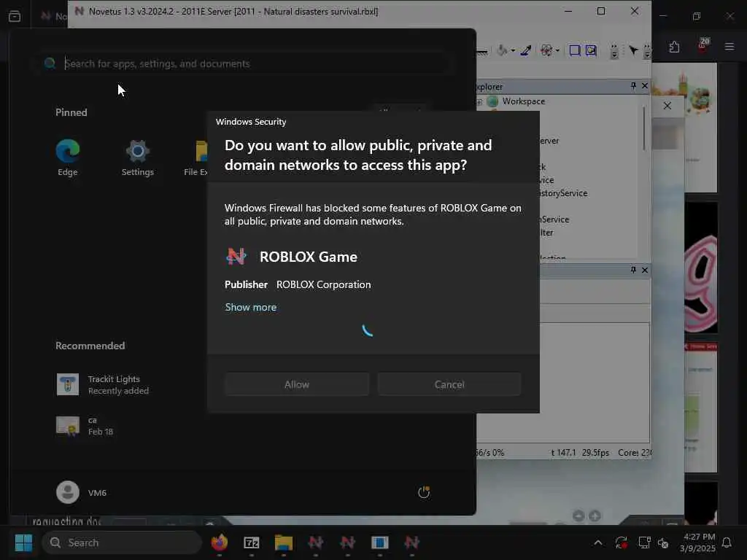Viewport: 747px width, 560px height.
Task: Select the black cursor arrow tool in Novetus
Action: pos(633,50)
